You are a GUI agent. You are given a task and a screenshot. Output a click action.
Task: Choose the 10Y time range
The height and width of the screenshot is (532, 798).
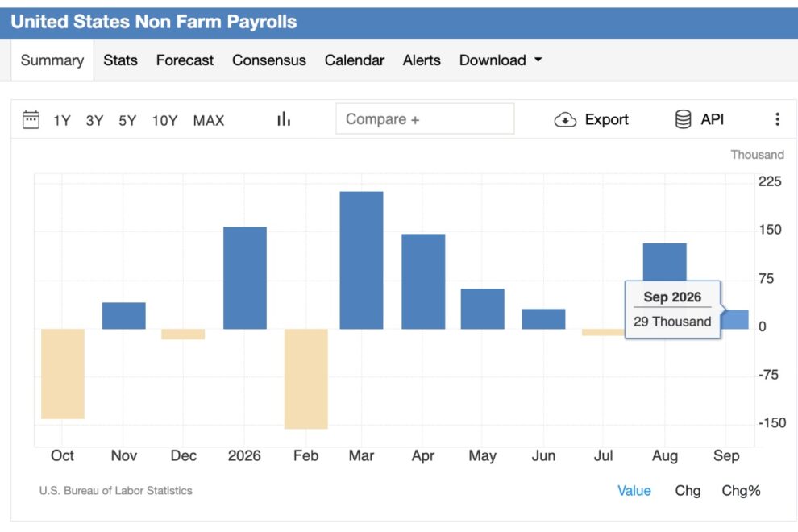[x=165, y=120]
